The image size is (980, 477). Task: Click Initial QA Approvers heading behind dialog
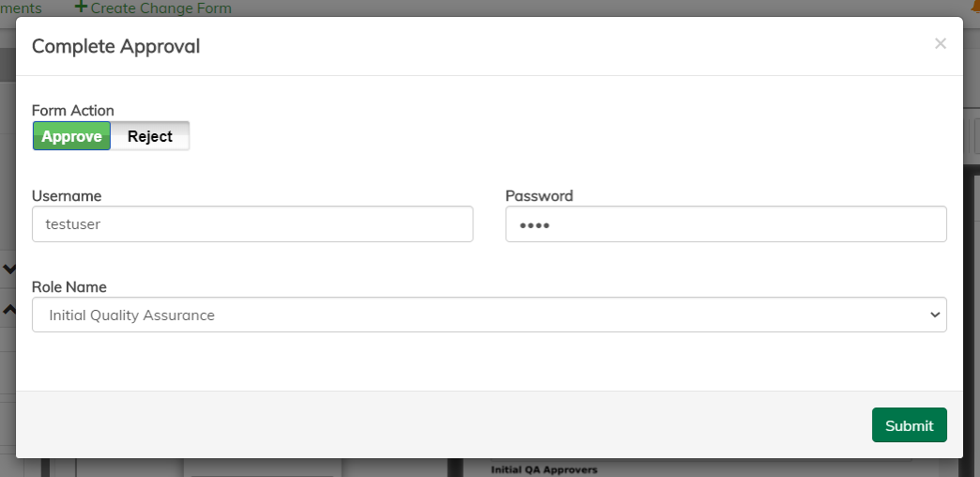pyautogui.click(x=544, y=469)
